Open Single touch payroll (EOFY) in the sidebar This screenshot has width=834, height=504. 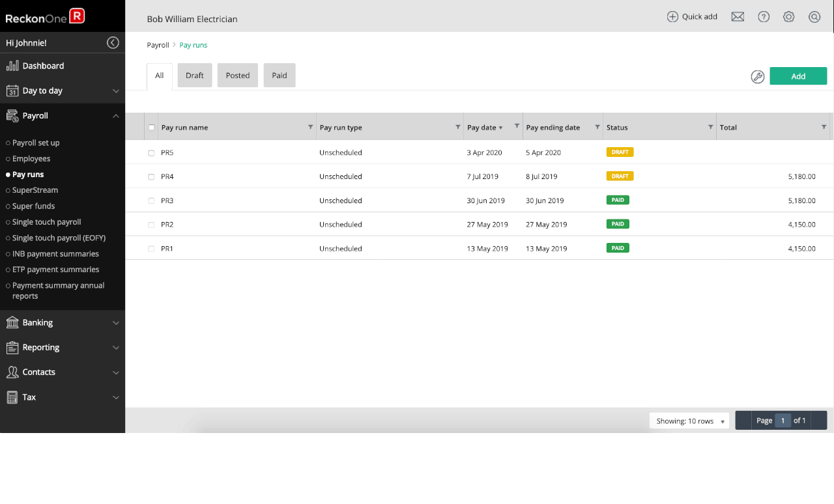(x=59, y=238)
